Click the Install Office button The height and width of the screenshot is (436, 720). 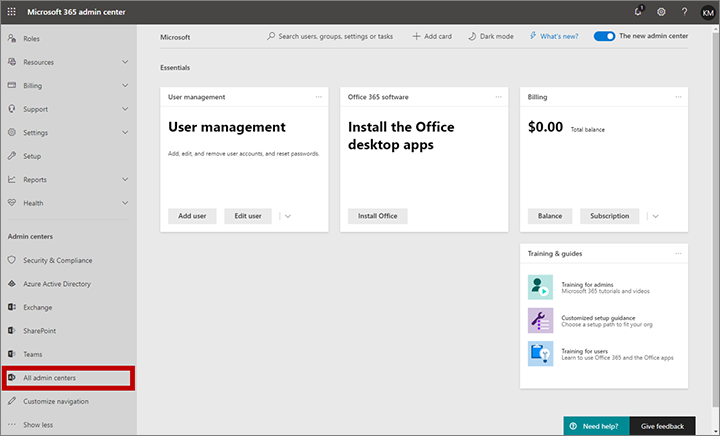click(x=377, y=216)
